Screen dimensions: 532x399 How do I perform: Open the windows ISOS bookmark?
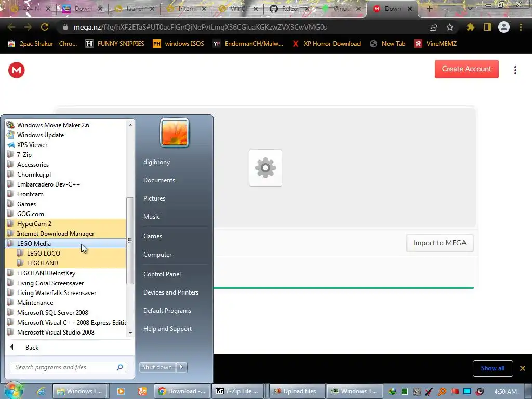pos(179,44)
